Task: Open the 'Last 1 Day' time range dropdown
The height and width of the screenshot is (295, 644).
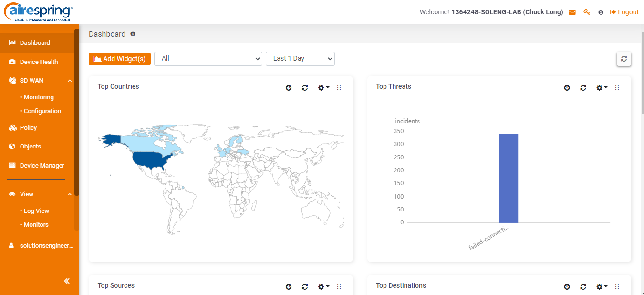Action: click(300, 59)
